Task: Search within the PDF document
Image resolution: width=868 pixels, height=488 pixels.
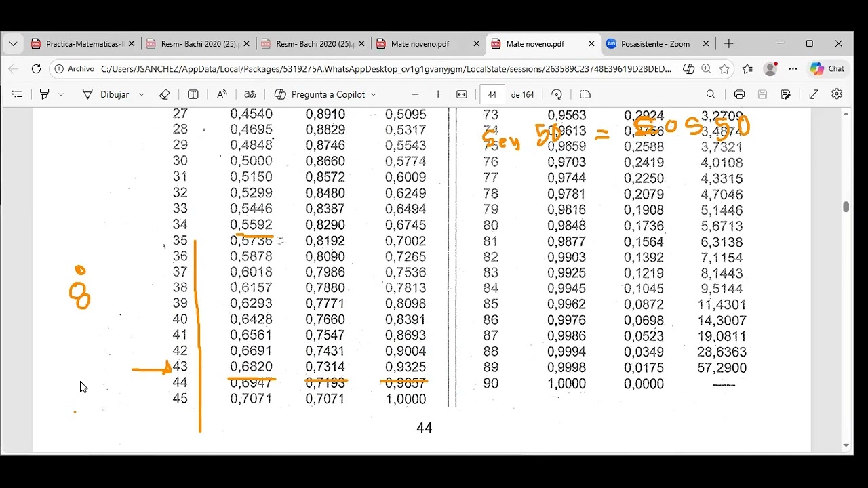Action: (711, 94)
